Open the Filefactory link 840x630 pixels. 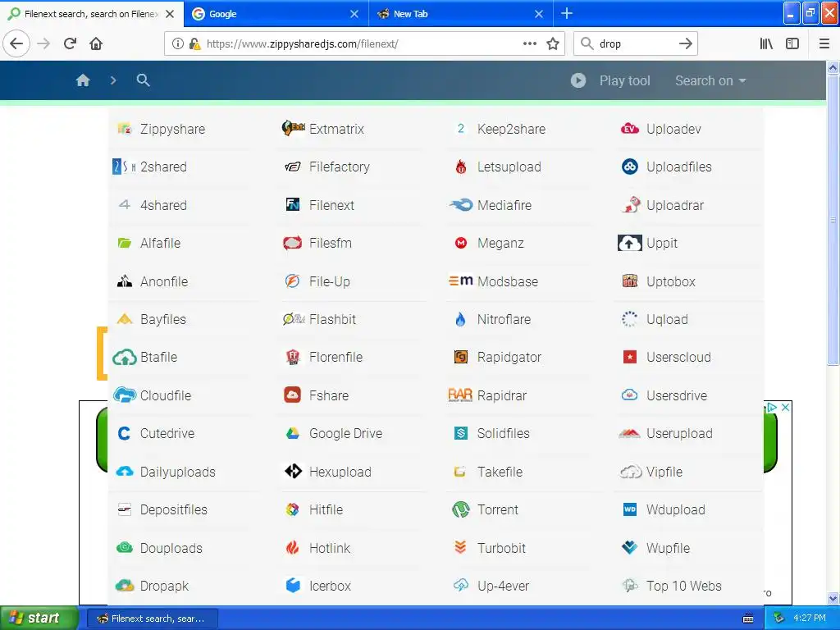[x=339, y=167]
